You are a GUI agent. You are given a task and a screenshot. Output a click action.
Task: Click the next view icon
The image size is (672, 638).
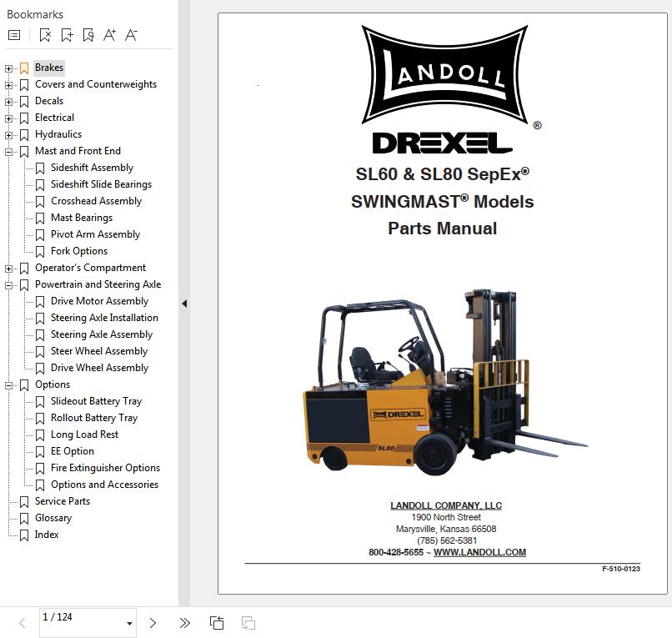click(x=248, y=623)
